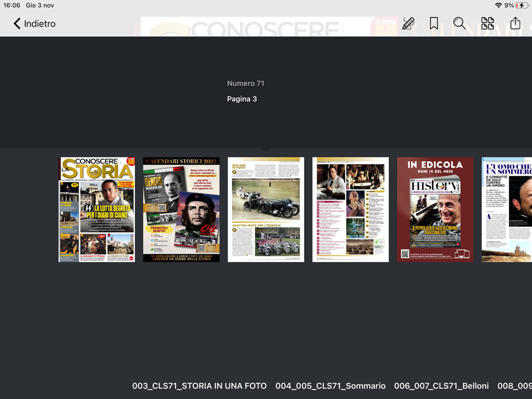Image resolution: width=532 pixels, height=399 pixels.
Task: Go back with the Indietro button
Action: pyautogui.click(x=34, y=24)
